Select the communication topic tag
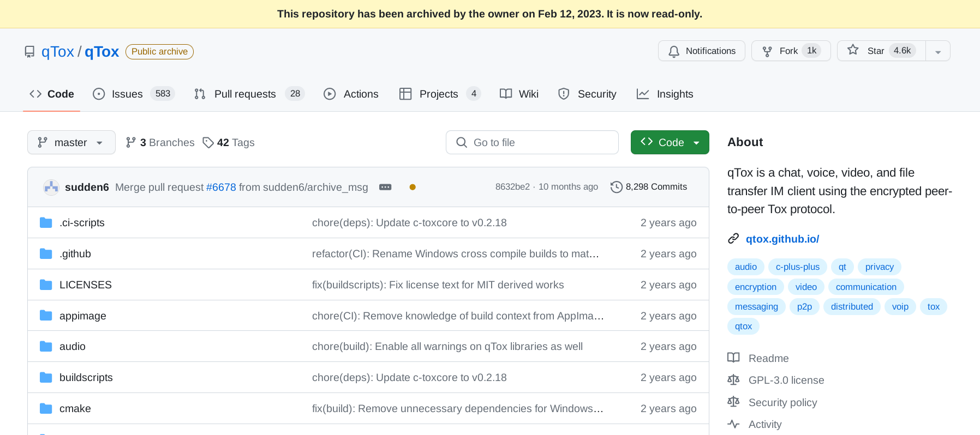980x435 pixels. (x=866, y=287)
